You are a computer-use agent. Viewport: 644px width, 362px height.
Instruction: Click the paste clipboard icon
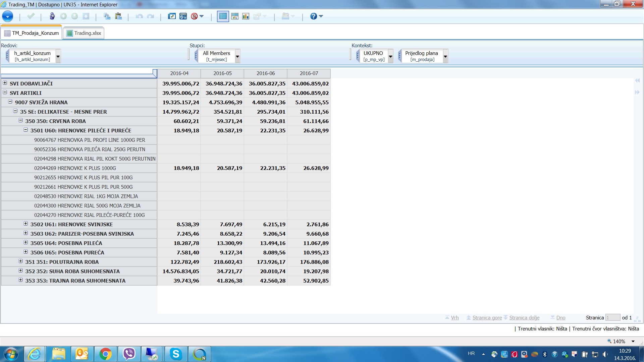[x=118, y=16]
